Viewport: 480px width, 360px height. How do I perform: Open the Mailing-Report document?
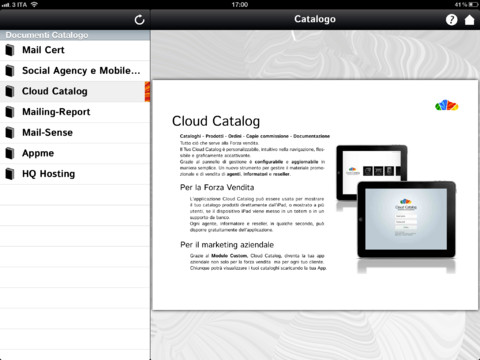pos(75,112)
